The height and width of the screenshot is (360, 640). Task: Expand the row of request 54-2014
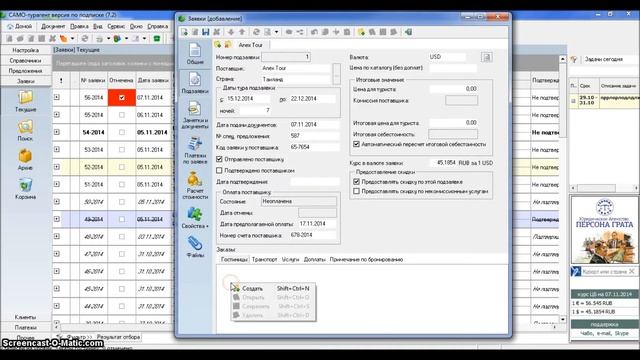(x=57, y=132)
